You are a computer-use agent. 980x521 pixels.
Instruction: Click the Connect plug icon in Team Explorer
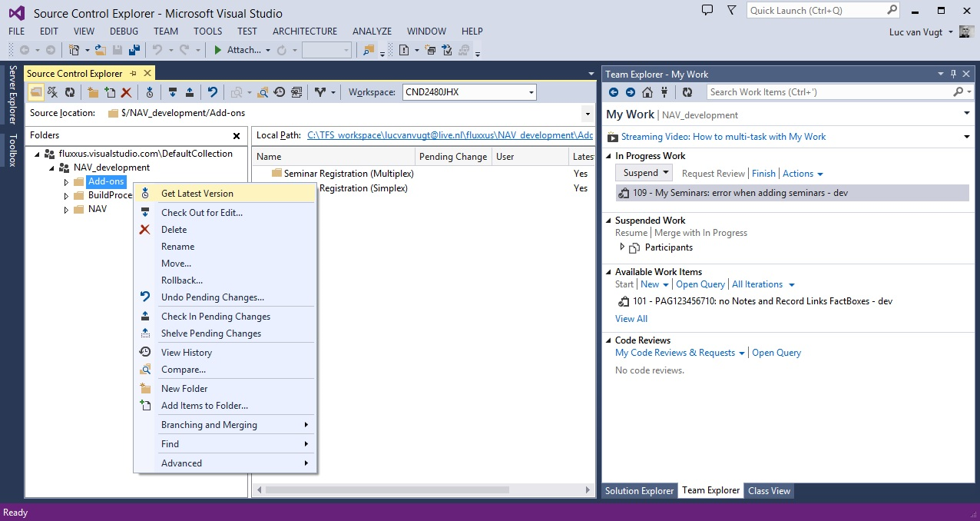[664, 92]
